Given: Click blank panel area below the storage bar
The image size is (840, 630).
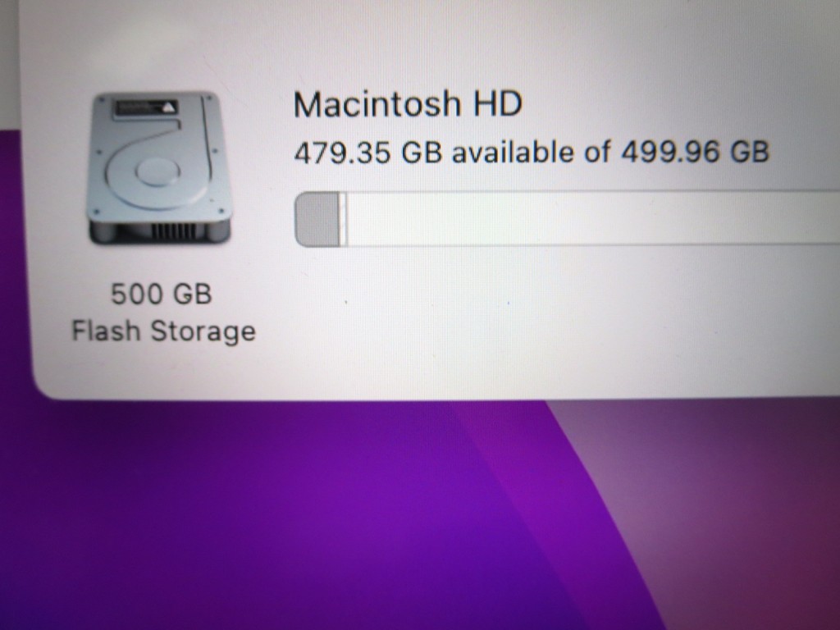Looking at the screenshot, I should pyautogui.click(x=536, y=322).
